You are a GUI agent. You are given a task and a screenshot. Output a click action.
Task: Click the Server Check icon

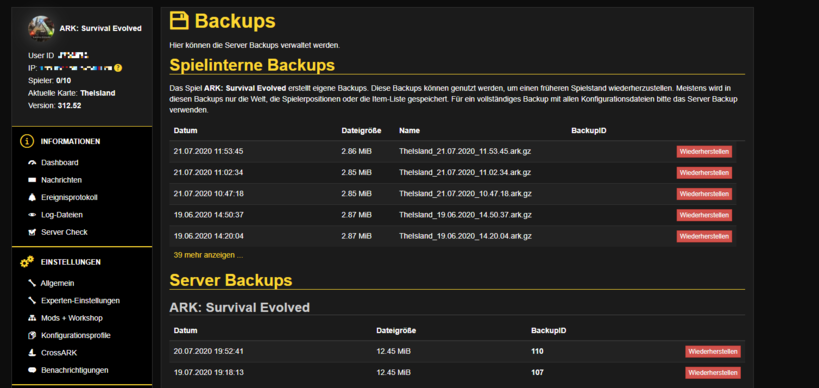coord(32,232)
